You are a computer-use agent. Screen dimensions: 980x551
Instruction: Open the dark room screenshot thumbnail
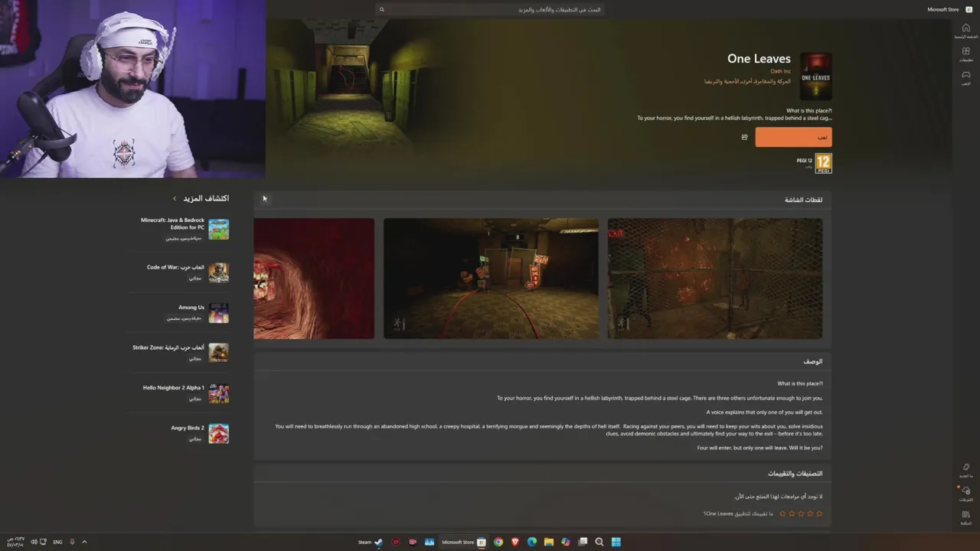click(491, 279)
